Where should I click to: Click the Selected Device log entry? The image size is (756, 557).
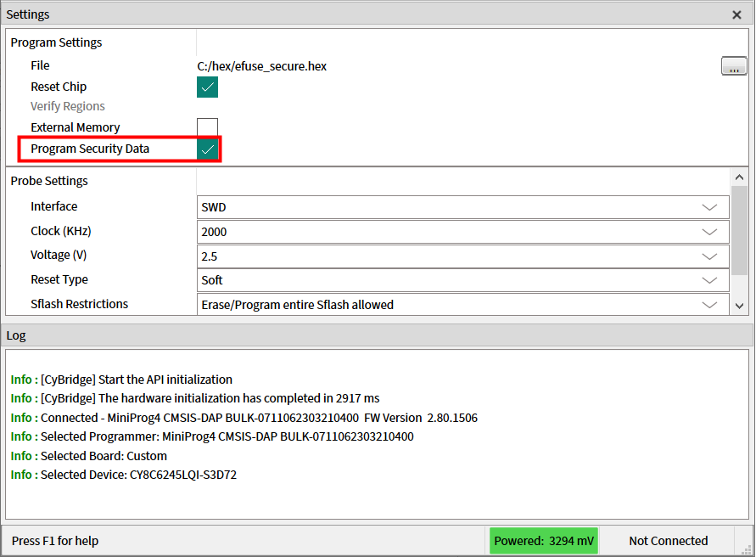pyautogui.click(x=123, y=475)
